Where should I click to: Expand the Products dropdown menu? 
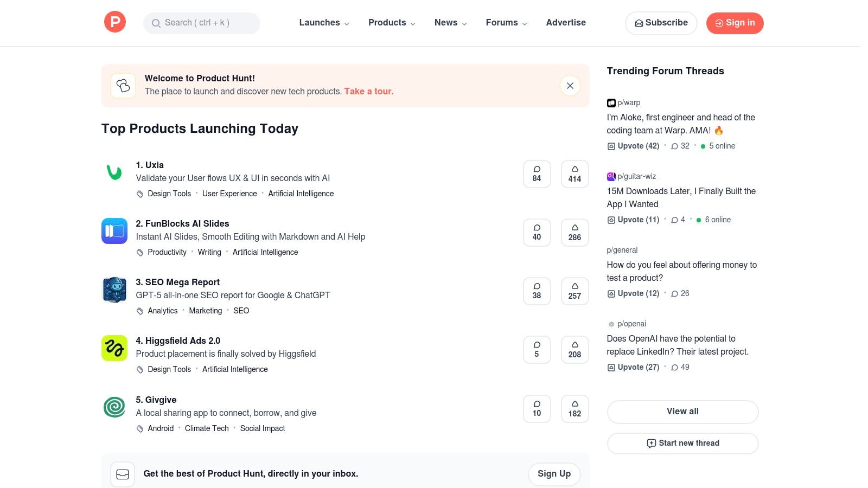(392, 23)
